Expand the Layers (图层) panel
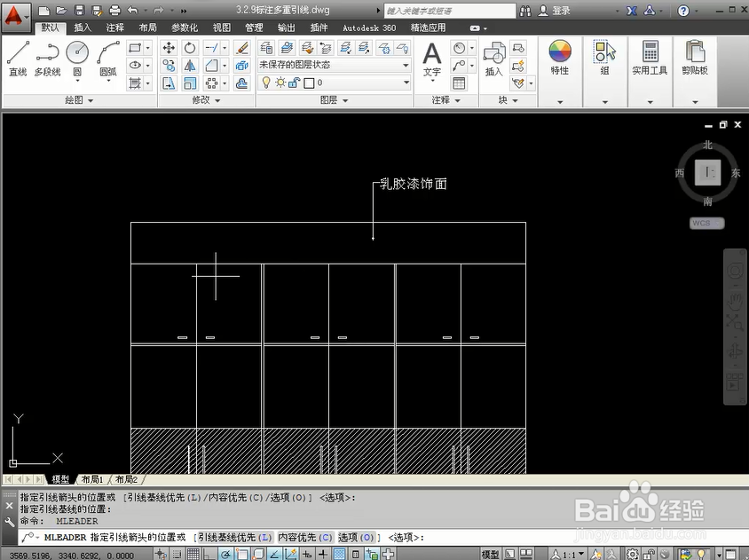Image resolution: width=749 pixels, height=560 pixels. [334, 100]
